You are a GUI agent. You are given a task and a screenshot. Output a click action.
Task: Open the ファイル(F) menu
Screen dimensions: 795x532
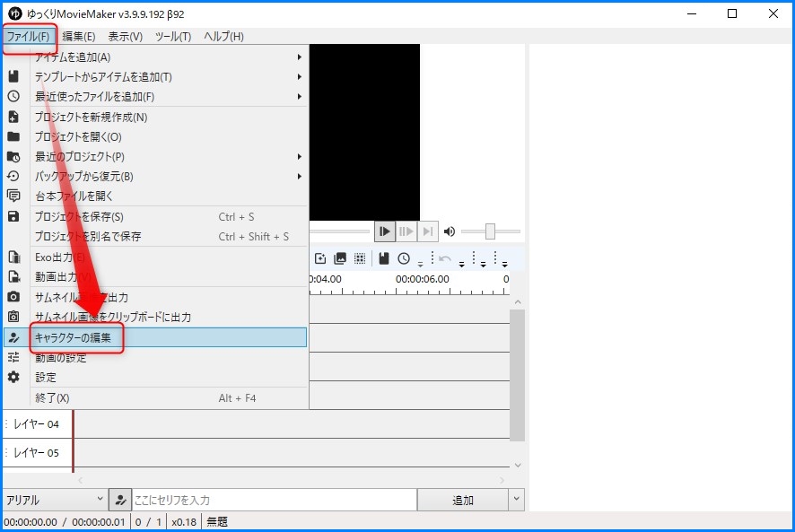(x=29, y=37)
